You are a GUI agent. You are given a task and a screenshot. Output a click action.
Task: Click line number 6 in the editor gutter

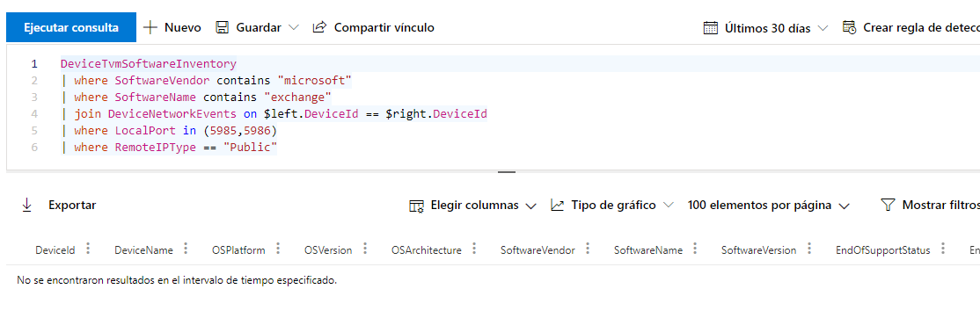(x=33, y=148)
